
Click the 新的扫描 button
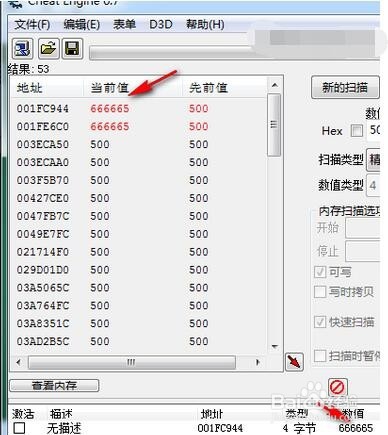pos(345,88)
